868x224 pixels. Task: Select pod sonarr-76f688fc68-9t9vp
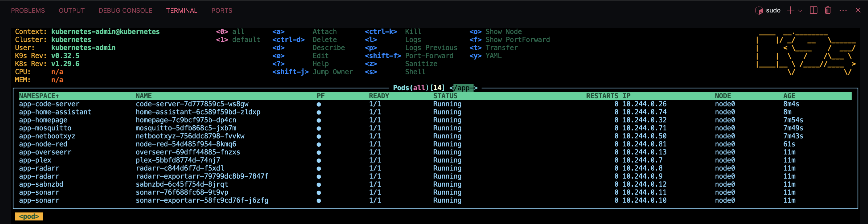[x=182, y=192]
